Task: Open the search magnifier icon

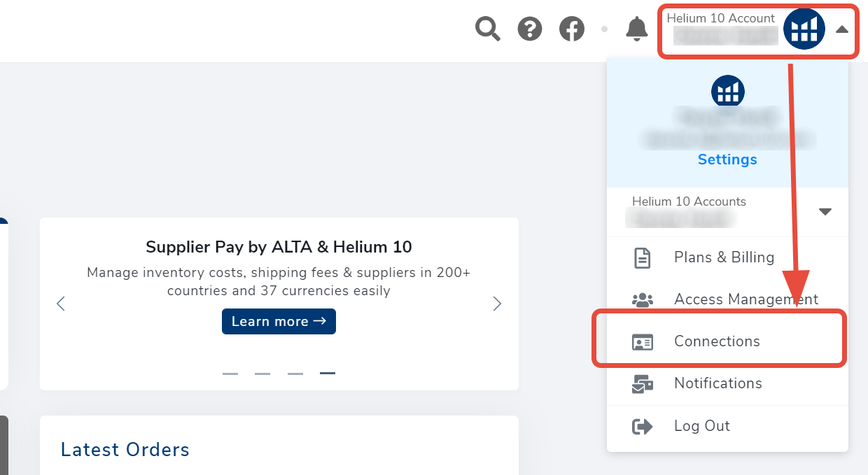Action: pyautogui.click(x=488, y=29)
